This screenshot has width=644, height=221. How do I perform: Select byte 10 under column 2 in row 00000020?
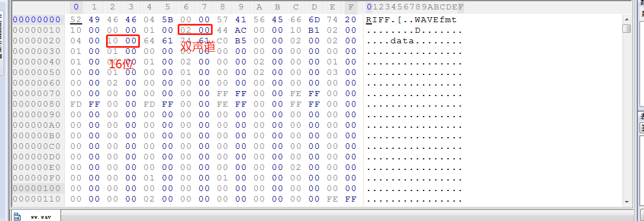[x=113, y=41]
